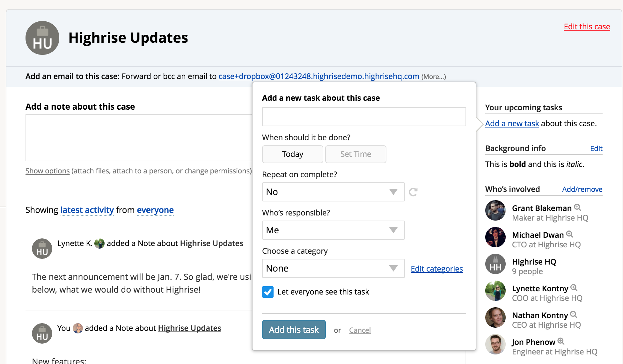Screen dimensions: 623x364
Task: Open Edit categories link
Action: (436, 269)
